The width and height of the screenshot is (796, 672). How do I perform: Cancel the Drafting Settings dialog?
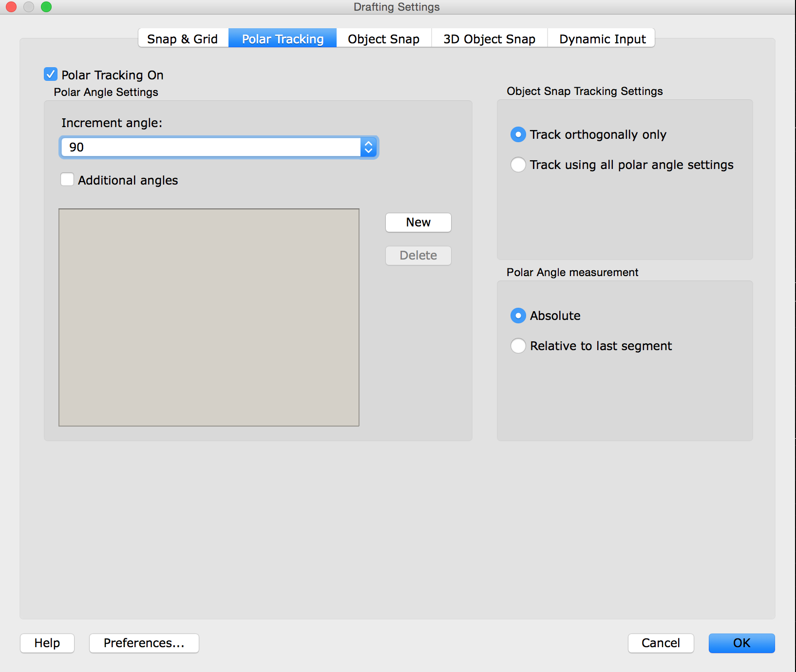661,643
